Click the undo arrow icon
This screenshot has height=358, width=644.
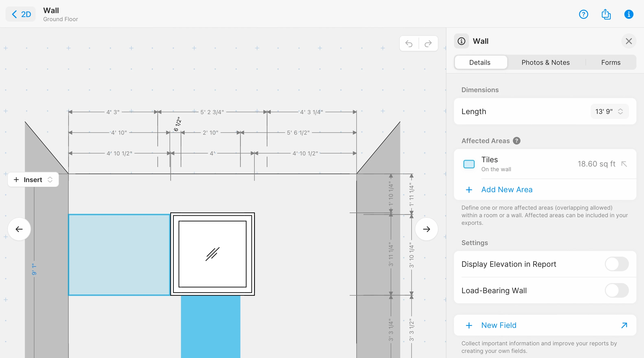tap(409, 44)
